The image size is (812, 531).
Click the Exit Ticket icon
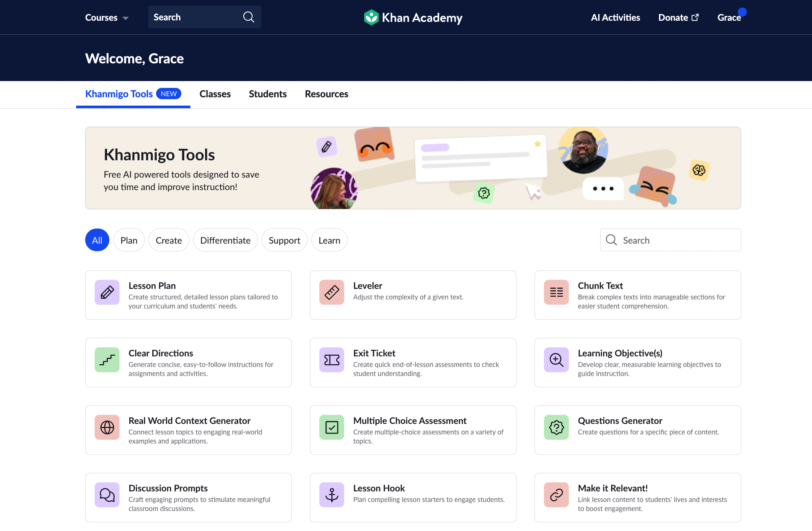(332, 360)
